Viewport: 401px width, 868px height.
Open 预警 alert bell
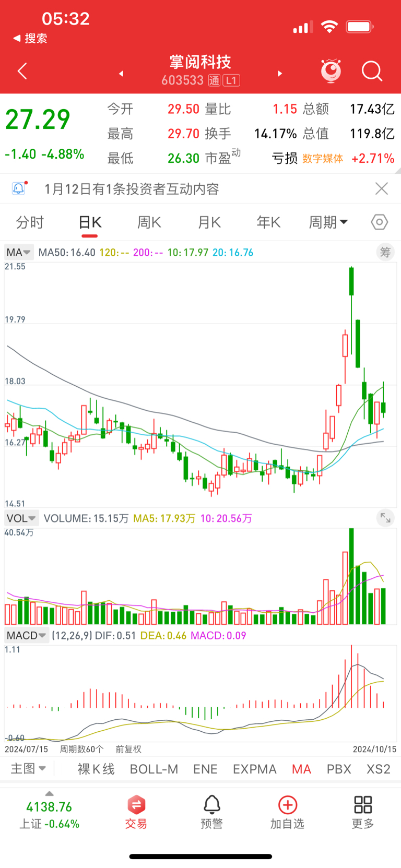click(211, 813)
